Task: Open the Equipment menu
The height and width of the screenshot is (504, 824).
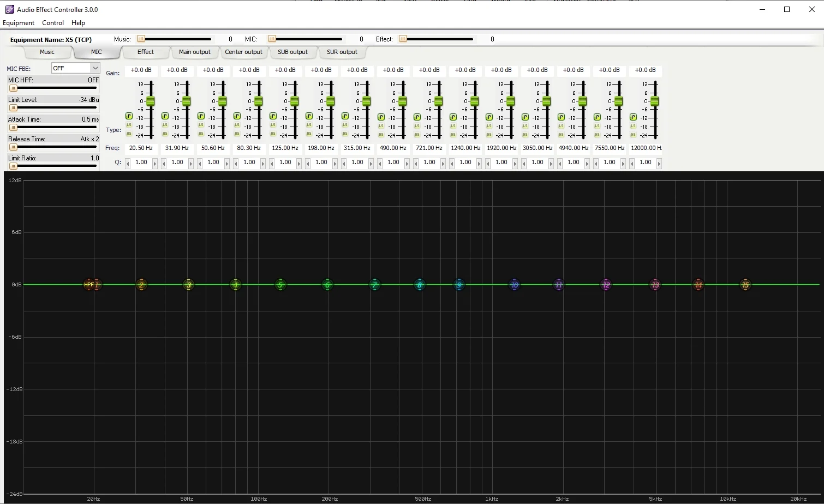Action: point(19,23)
